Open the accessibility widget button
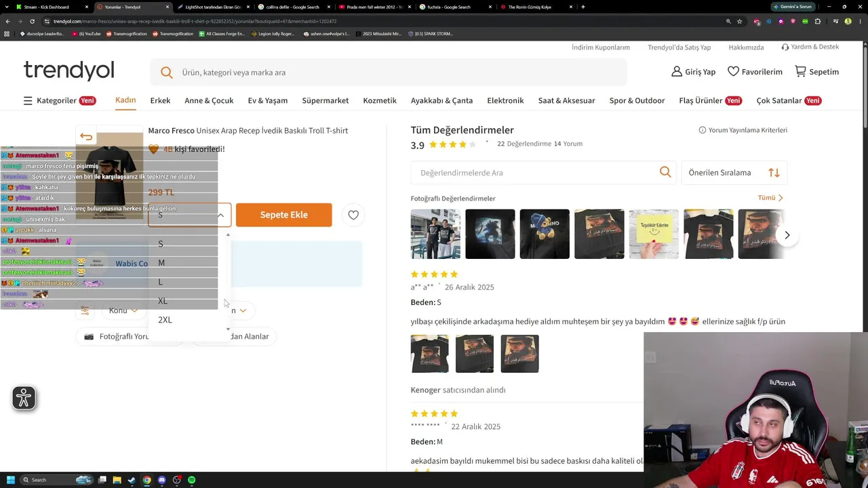 coord(24,398)
